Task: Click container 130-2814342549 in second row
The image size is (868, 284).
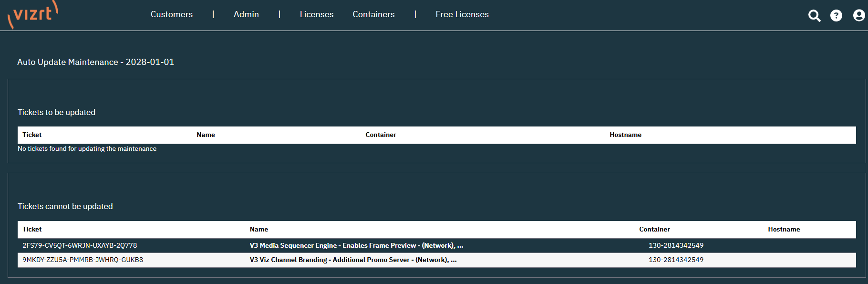Action: (x=676, y=260)
